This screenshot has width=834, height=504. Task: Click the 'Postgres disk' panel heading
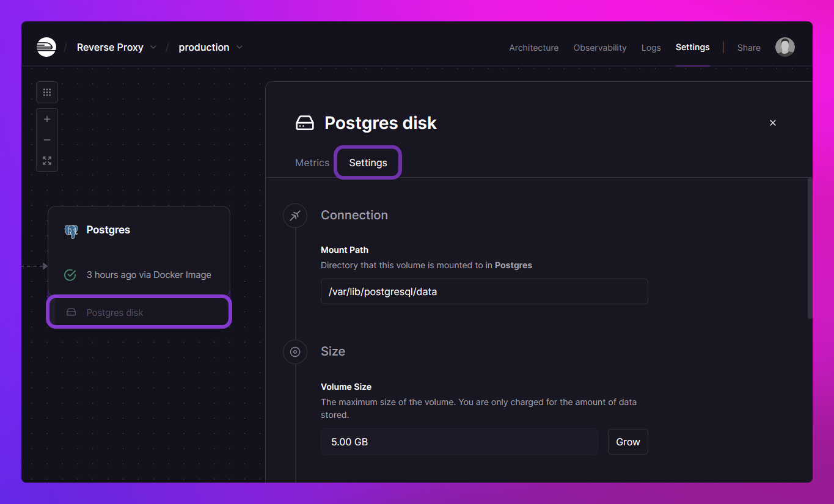pyautogui.click(x=380, y=123)
